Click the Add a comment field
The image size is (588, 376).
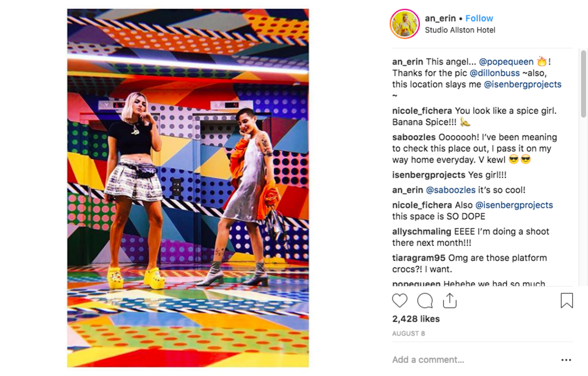tap(470, 360)
